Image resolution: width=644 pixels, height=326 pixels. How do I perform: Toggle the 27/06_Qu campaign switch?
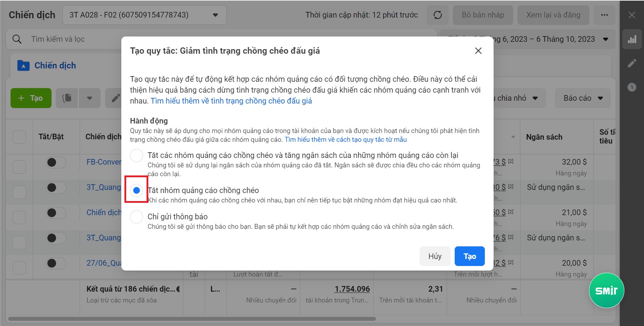pos(56,263)
